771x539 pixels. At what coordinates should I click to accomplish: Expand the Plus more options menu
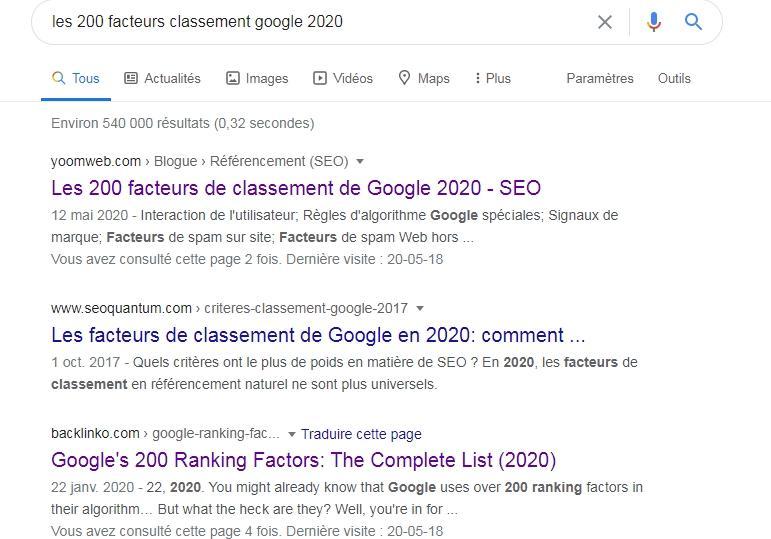point(492,78)
